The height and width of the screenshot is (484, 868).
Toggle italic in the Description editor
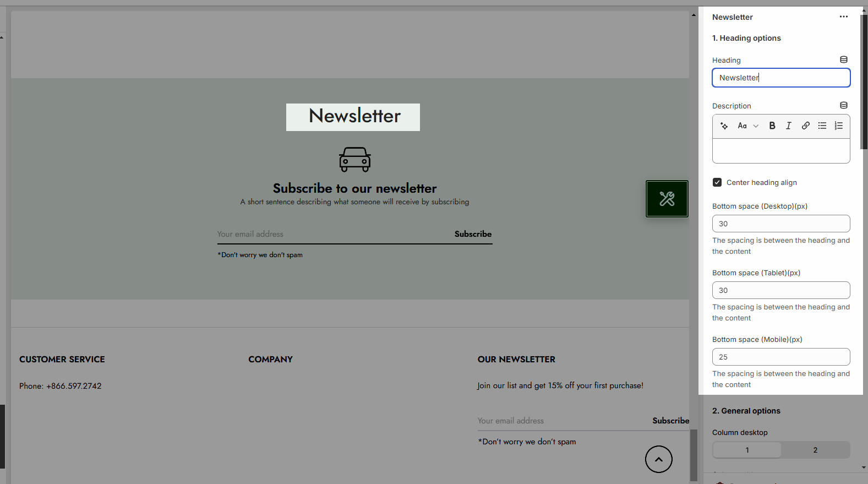click(x=789, y=126)
